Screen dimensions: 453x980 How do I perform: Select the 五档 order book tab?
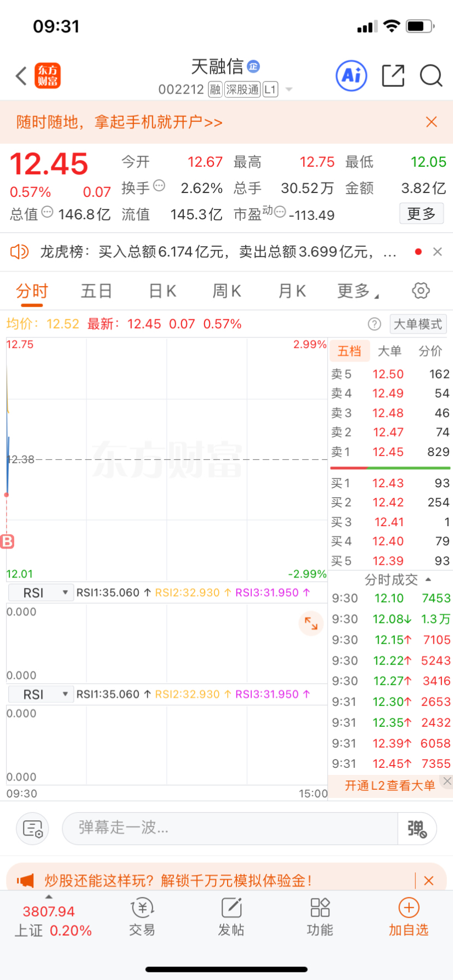coord(350,351)
